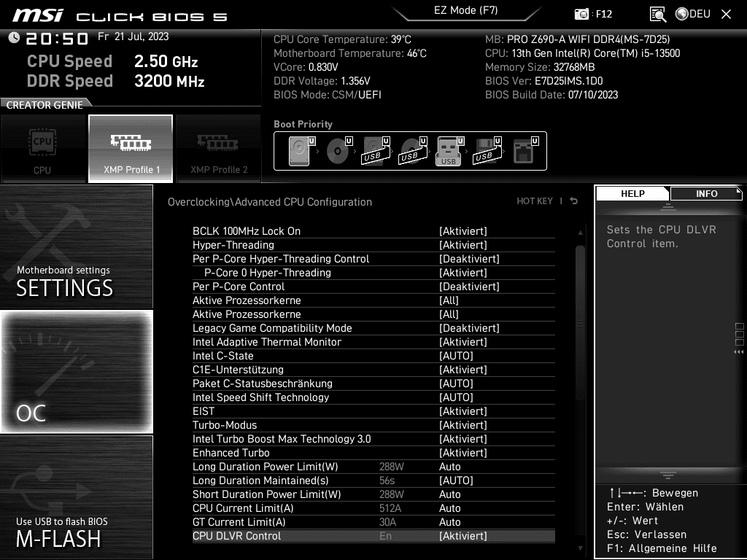
Task: Click the settings list scroll down arrow
Action: point(580,548)
